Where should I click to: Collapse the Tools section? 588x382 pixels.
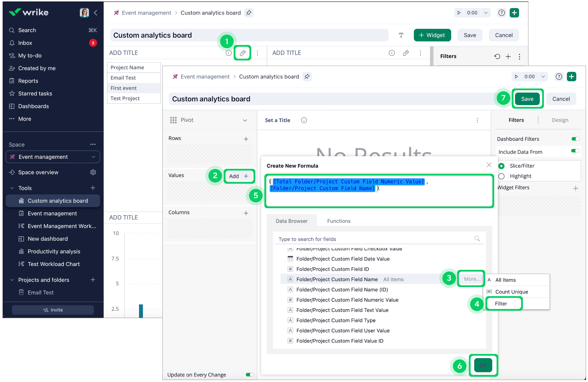point(12,188)
